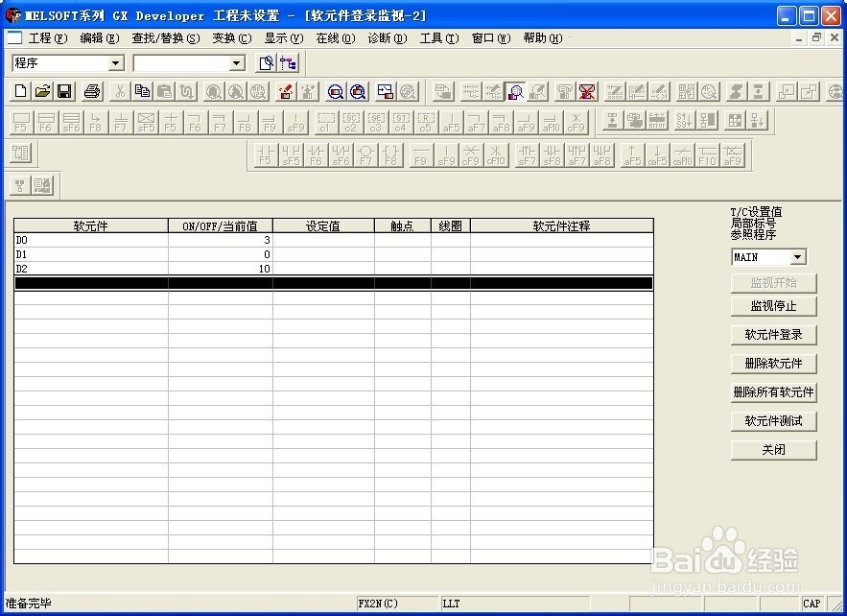Open the 工程(F) menu
This screenshot has width=847, height=616.
pyautogui.click(x=48, y=38)
